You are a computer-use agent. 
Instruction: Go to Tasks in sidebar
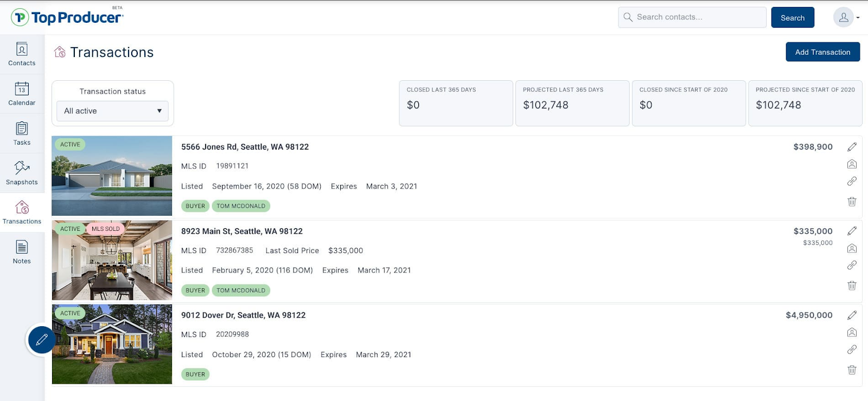click(x=22, y=133)
